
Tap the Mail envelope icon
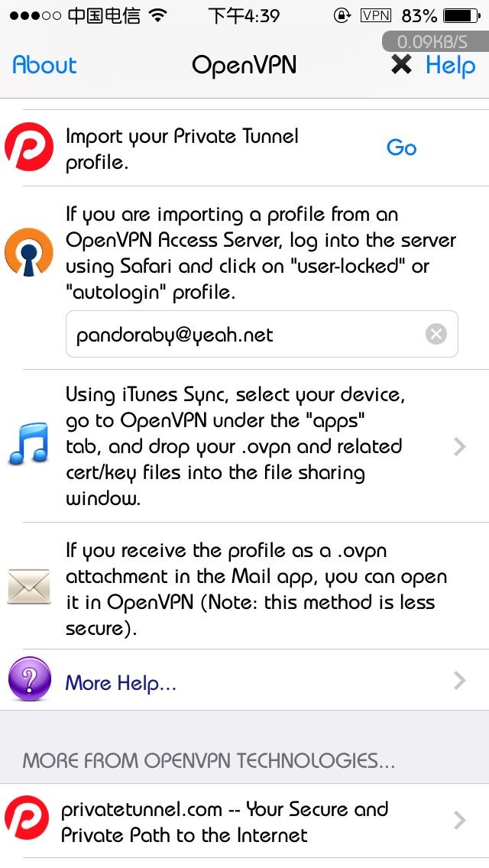click(29, 587)
